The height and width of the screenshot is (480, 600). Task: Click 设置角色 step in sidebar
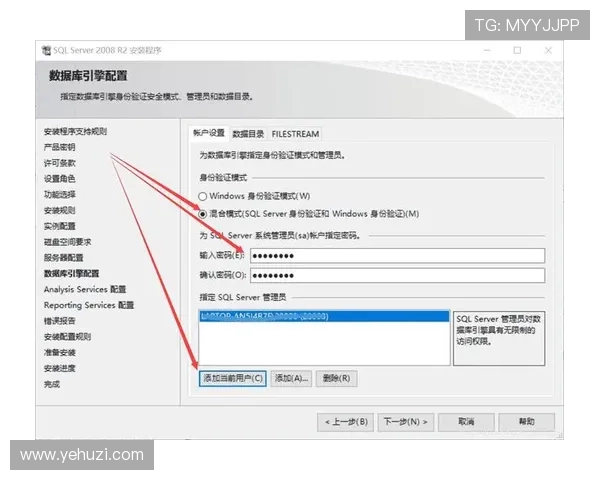60,179
